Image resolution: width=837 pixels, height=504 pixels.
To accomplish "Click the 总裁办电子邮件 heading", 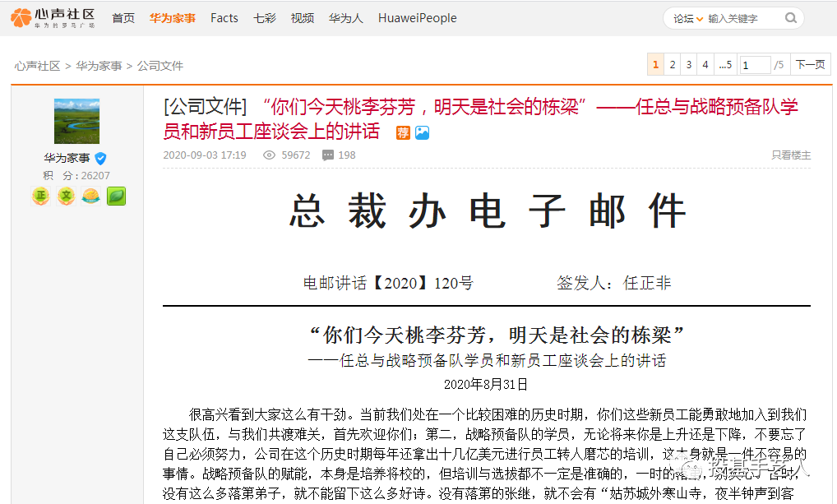I will [x=487, y=211].
